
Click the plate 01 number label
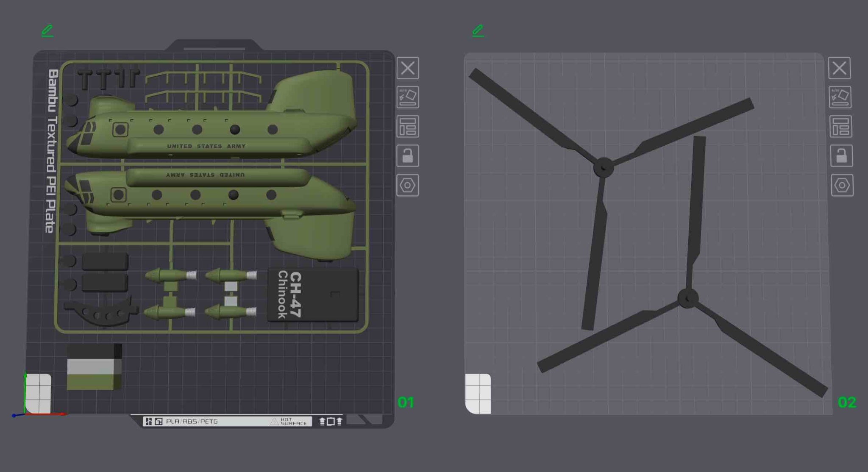point(406,402)
